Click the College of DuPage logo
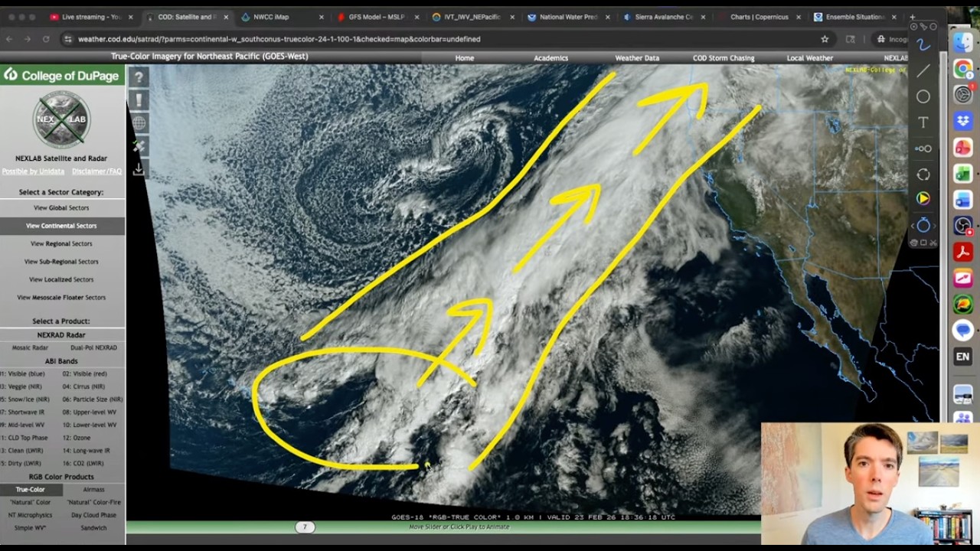Screen dimensions: 980x551 tap(61, 75)
